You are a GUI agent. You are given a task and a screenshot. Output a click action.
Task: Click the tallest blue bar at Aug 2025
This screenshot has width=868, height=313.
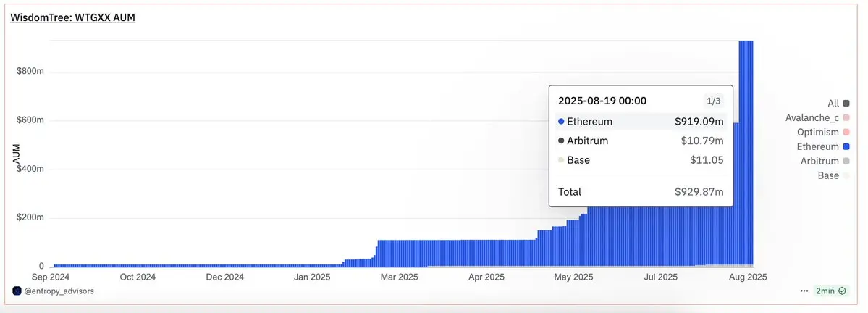pyautogui.click(x=746, y=153)
